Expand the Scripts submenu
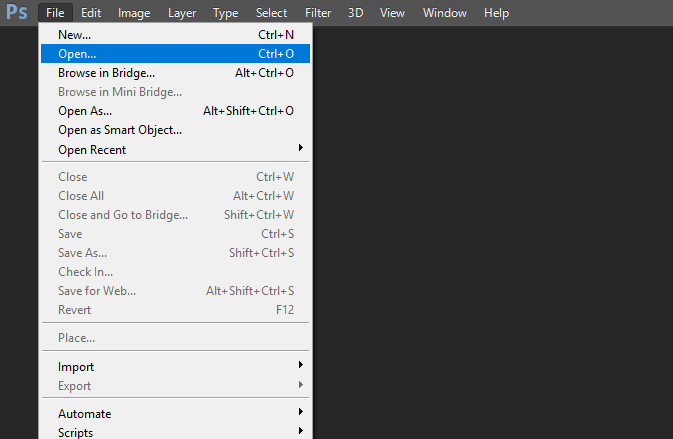This screenshot has width=673, height=439. [x=176, y=431]
